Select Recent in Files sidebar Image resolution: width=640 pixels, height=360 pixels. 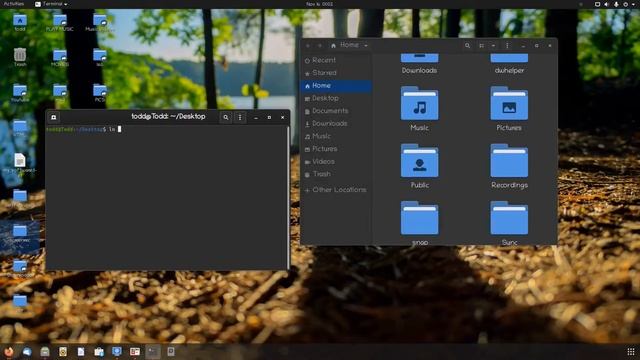point(336,60)
